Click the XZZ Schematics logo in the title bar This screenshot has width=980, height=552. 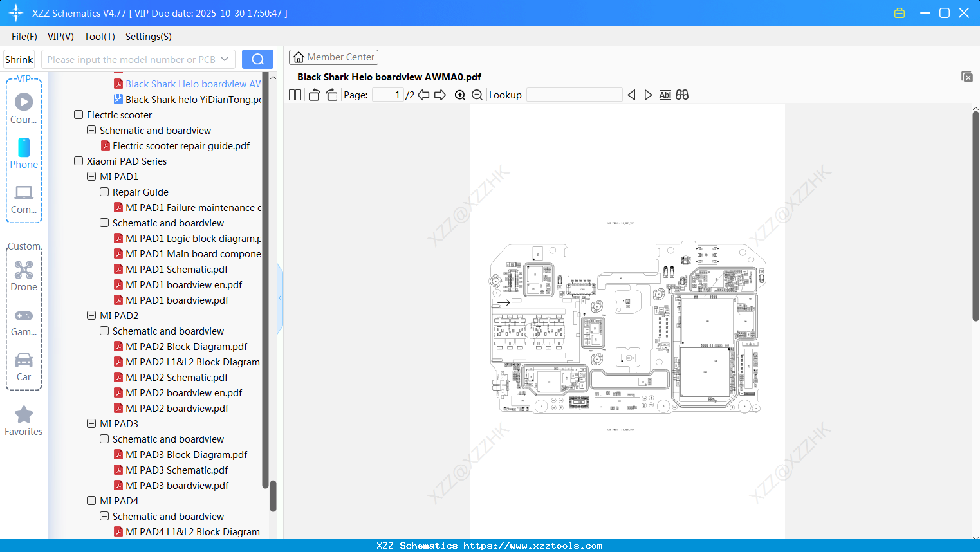[15, 13]
